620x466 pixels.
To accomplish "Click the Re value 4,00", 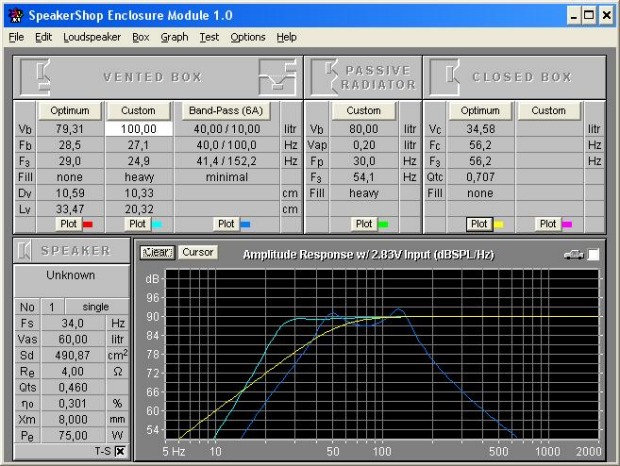I will [73, 372].
